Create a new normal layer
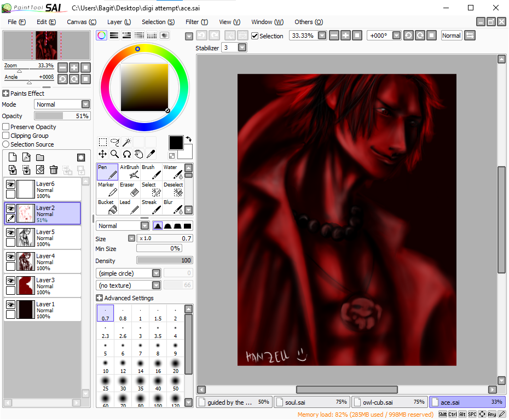 point(13,157)
